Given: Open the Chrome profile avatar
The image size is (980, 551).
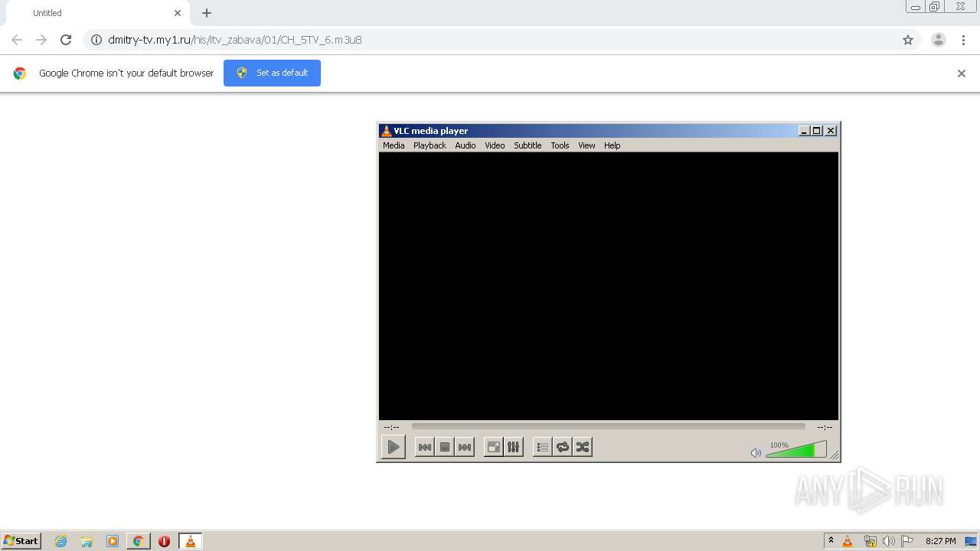Looking at the screenshot, I should click(x=939, y=40).
